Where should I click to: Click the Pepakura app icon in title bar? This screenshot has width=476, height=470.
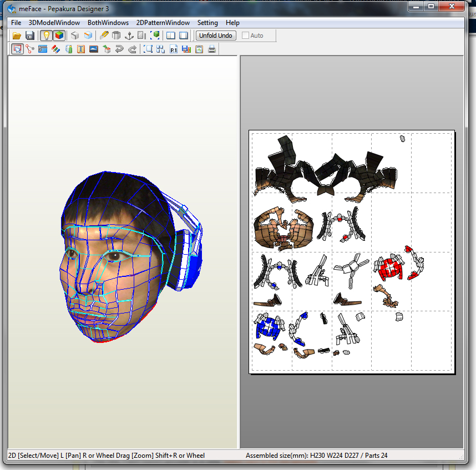[x=12, y=9]
